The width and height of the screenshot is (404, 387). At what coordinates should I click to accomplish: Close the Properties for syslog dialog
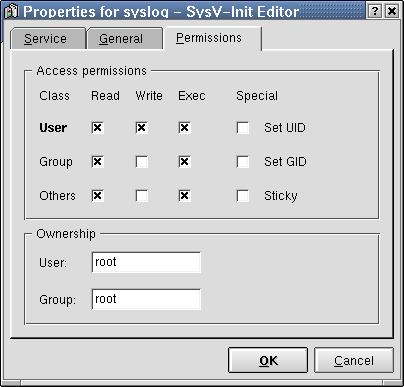[x=392, y=11]
